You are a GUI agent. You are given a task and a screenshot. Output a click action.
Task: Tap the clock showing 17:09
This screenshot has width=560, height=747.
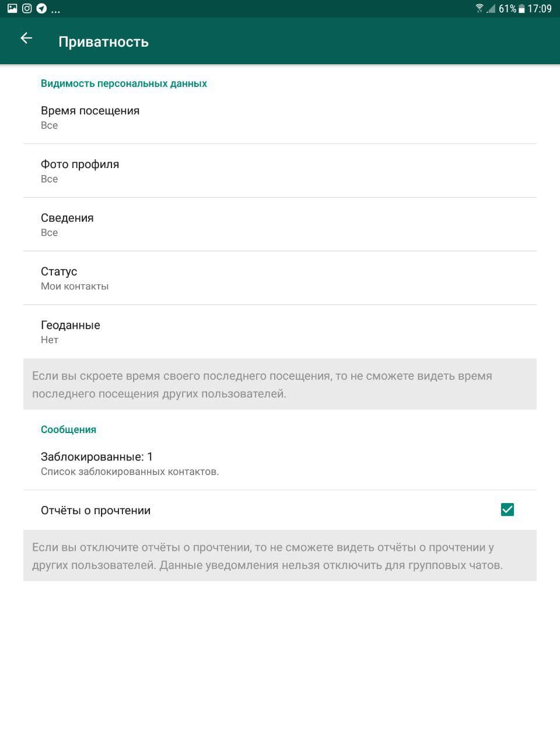coord(540,9)
